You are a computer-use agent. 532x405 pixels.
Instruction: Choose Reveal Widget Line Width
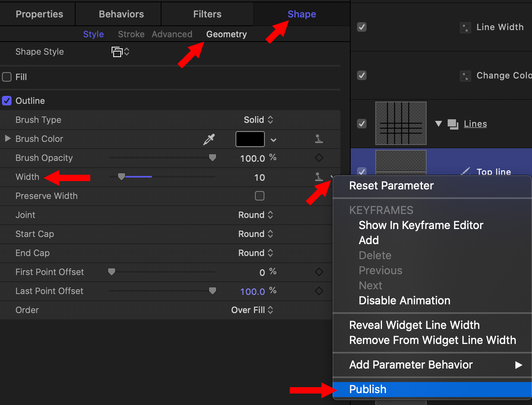[x=432, y=325]
